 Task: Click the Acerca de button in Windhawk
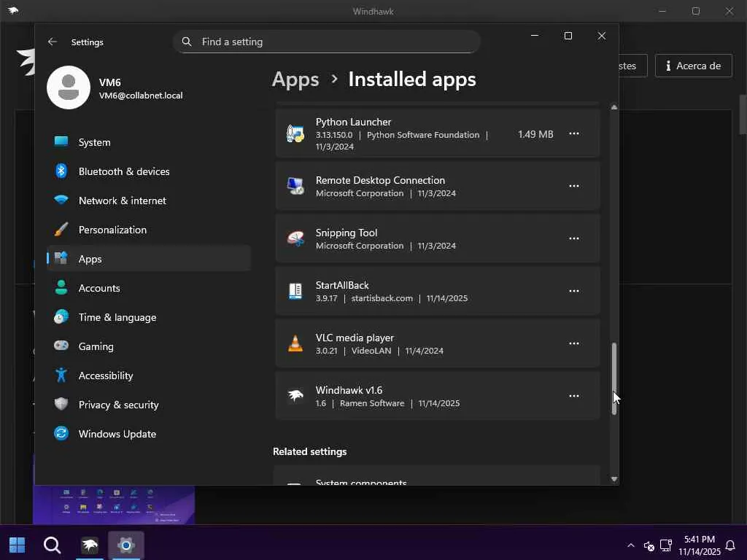click(692, 66)
